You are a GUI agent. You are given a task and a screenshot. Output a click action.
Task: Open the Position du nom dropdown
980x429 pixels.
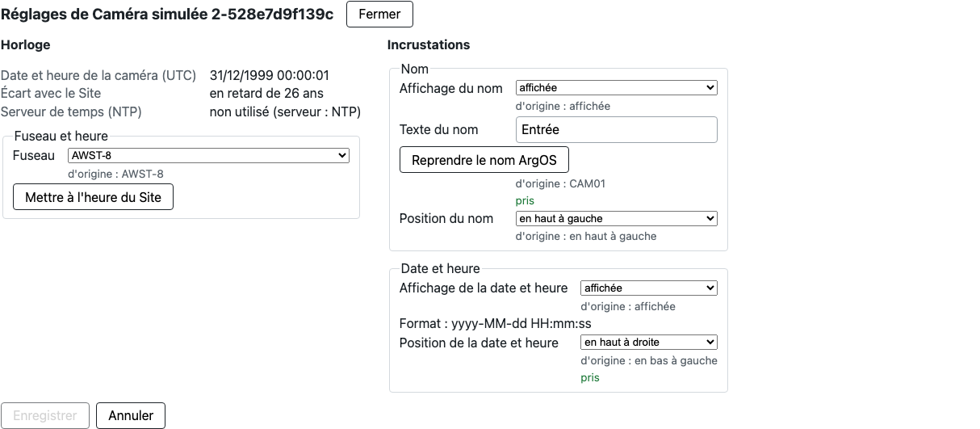tap(616, 218)
